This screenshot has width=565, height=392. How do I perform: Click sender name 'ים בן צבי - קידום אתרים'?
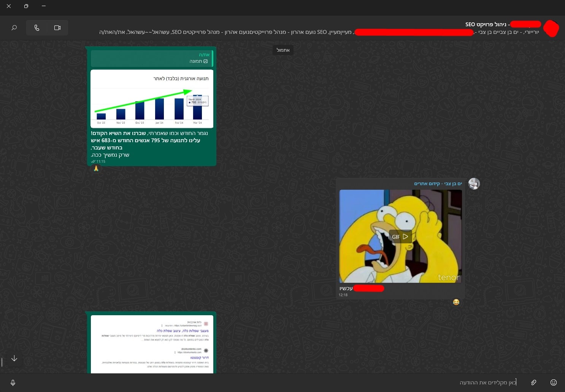[x=438, y=184]
